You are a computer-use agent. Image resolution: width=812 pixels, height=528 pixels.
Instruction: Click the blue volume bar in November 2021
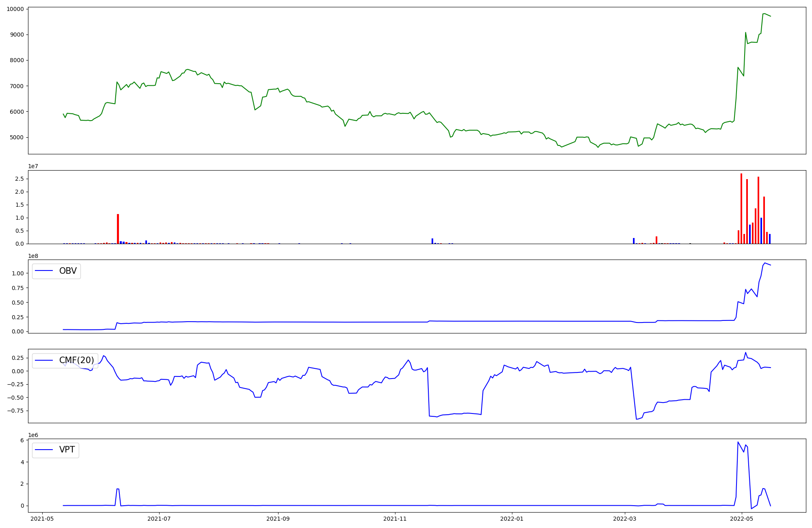point(432,241)
